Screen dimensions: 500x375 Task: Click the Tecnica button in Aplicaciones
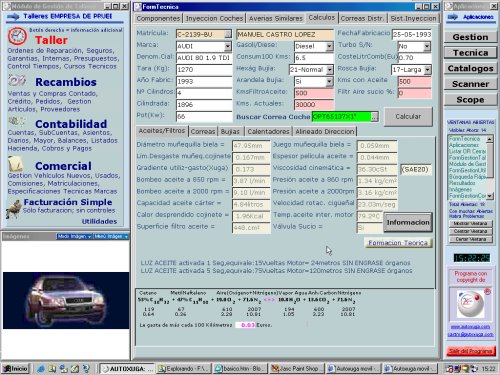point(470,53)
